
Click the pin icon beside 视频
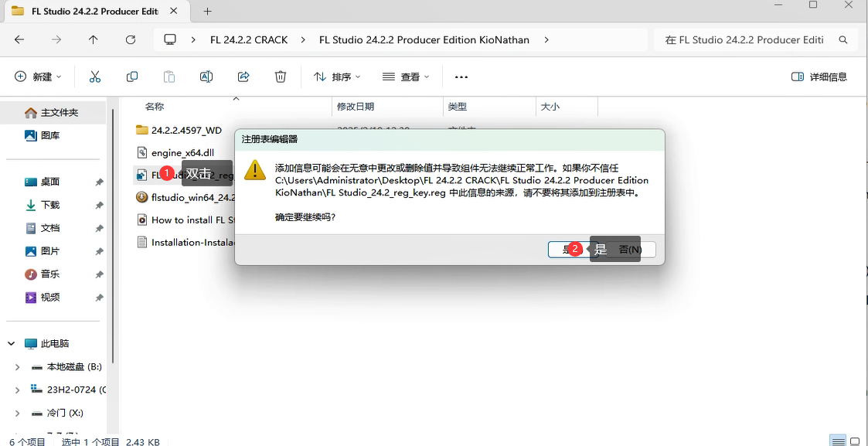click(x=99, y=298)
